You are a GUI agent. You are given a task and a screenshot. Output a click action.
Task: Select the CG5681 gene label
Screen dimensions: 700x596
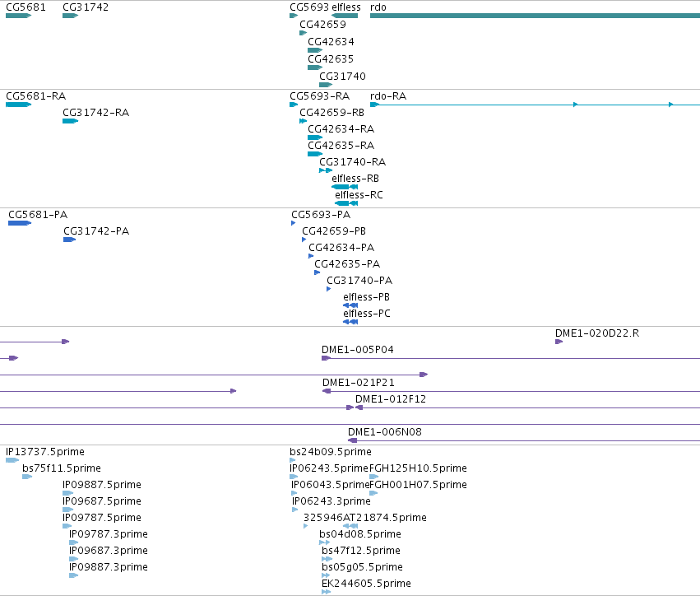[25, 7]
